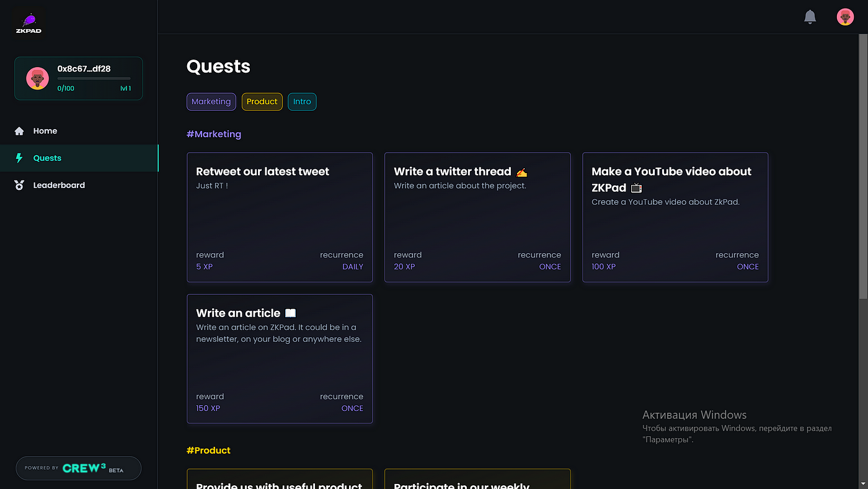Click 'Create a YouTube video about ZkPad.' description
868x489 pixels.
[665, 202]
